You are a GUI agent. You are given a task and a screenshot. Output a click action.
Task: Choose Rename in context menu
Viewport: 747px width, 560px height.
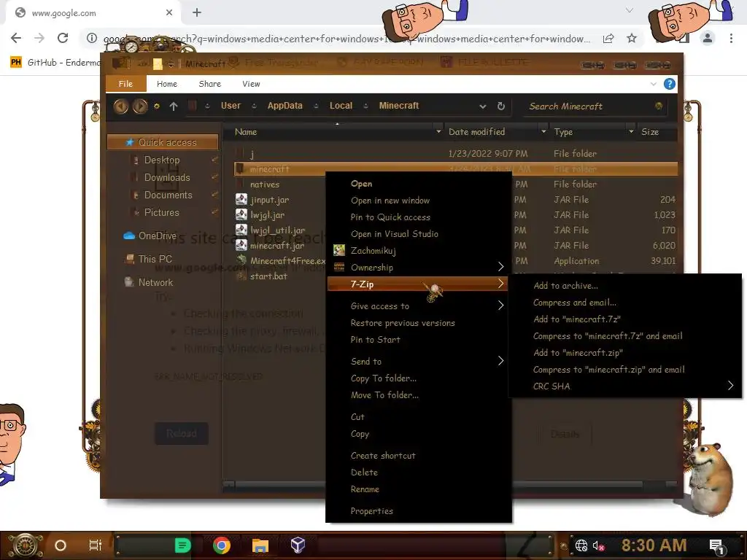click(365, 489)
